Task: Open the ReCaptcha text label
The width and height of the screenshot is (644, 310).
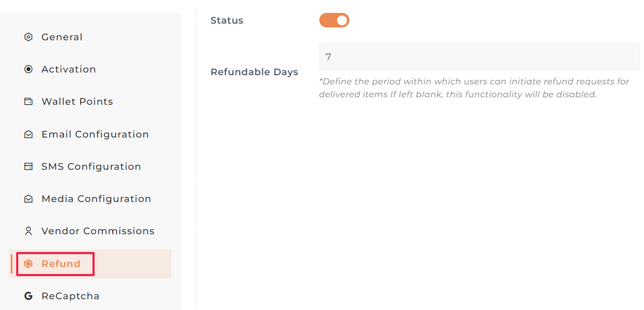Action: point(70,296)
